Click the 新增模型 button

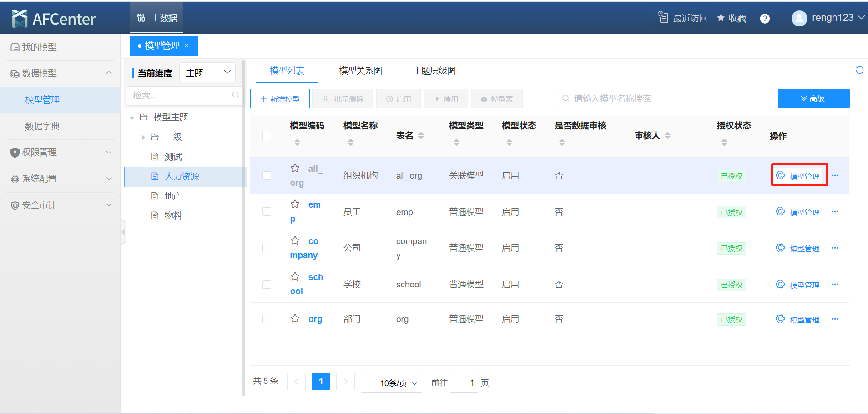pos(280,99)
